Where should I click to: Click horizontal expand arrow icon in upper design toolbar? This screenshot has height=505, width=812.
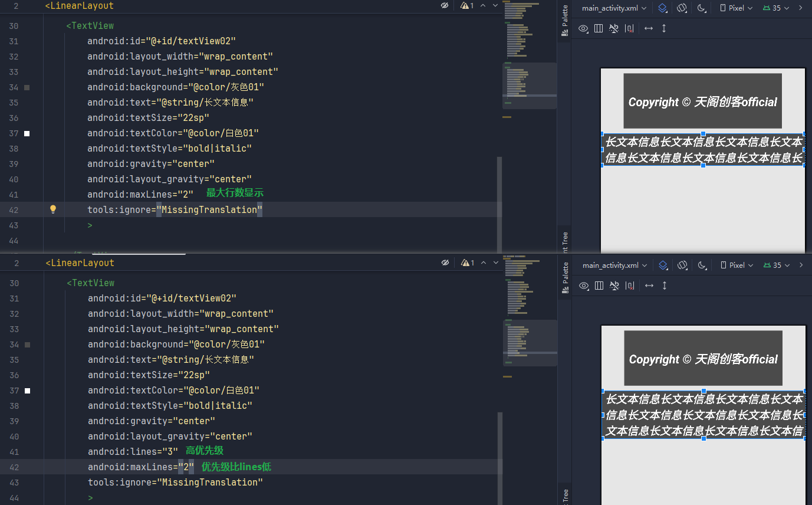pos(649,28)
